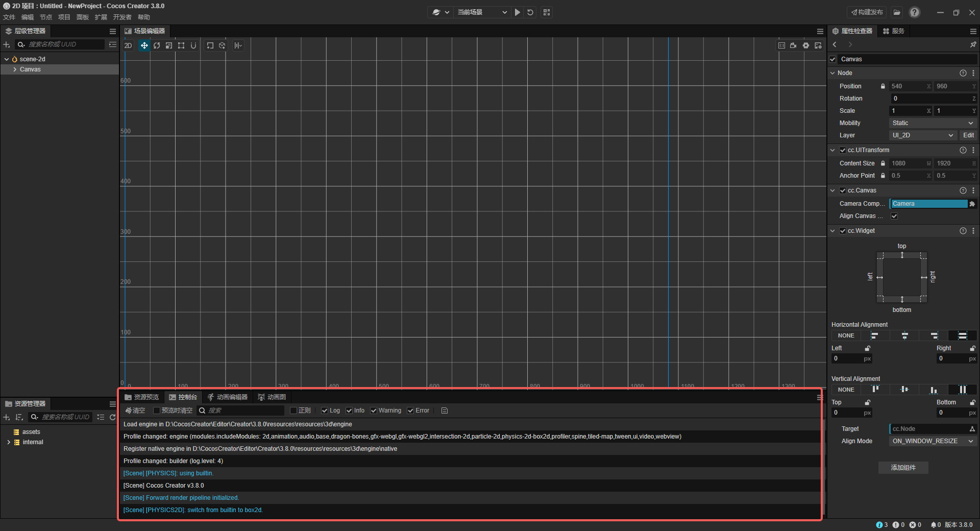Toggle the Error filter checkbox
This screenshot has width=980, height=531.
pyautogui.click(x=410, y=411)
